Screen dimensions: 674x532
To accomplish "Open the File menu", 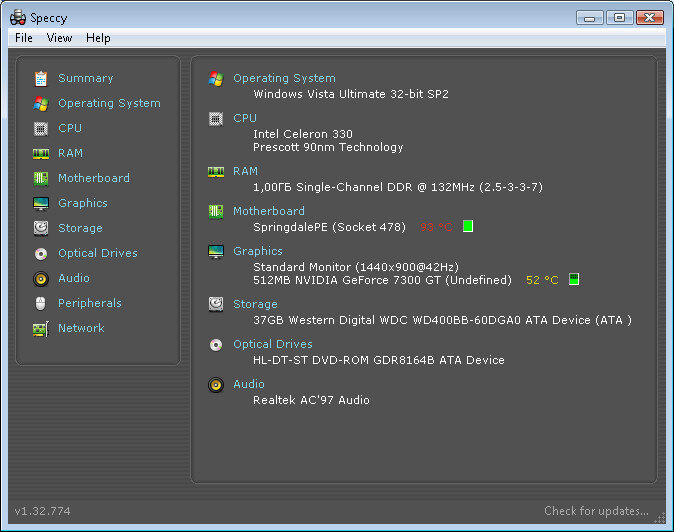I will click(24, 38).
